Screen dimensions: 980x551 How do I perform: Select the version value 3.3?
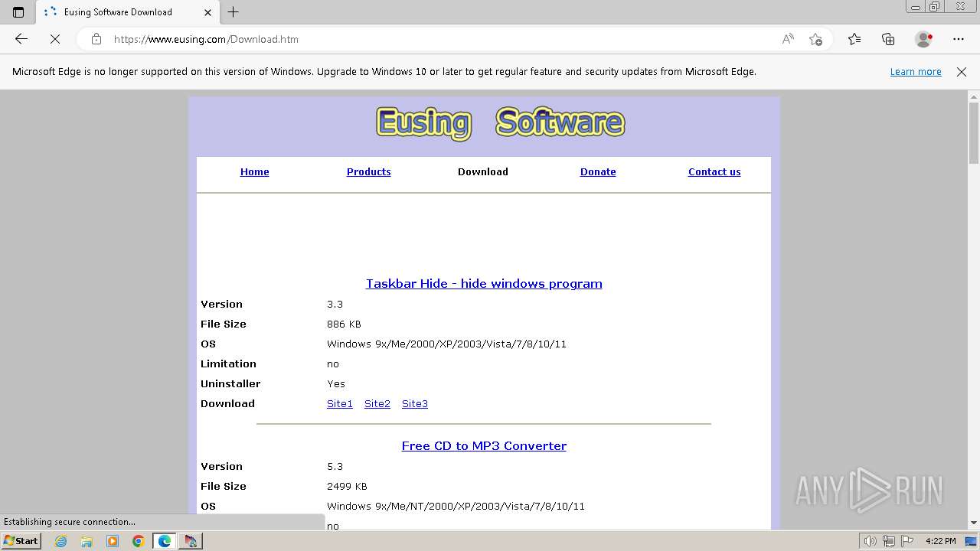[335, 305]
